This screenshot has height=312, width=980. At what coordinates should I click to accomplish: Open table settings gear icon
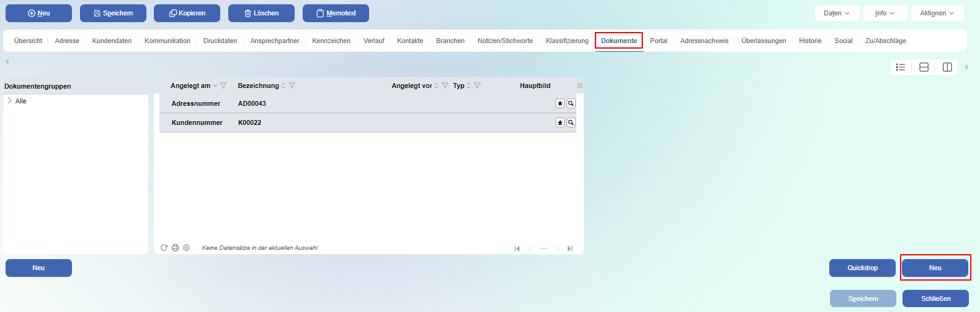click(x=186, y=248)
